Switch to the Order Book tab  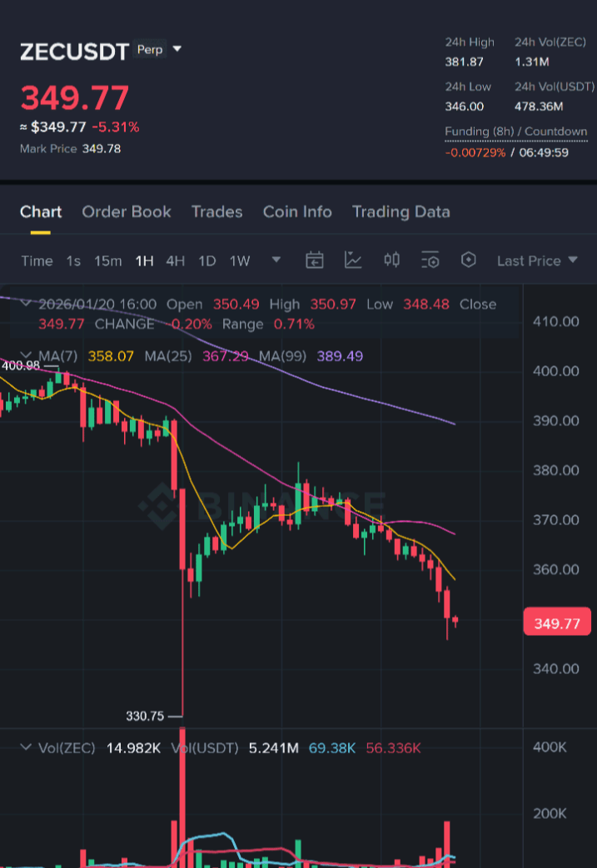tap(127, 211)
